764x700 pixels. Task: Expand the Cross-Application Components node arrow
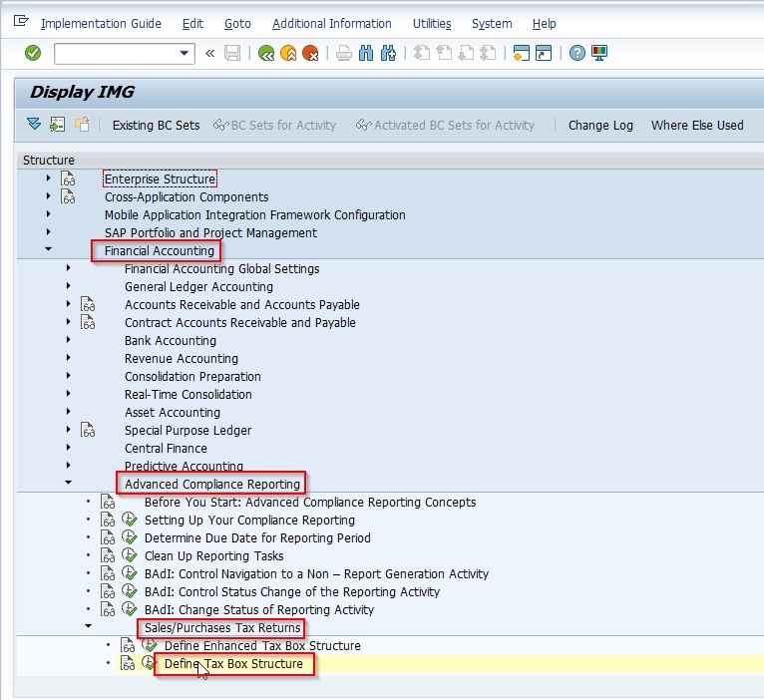(48, 196)
